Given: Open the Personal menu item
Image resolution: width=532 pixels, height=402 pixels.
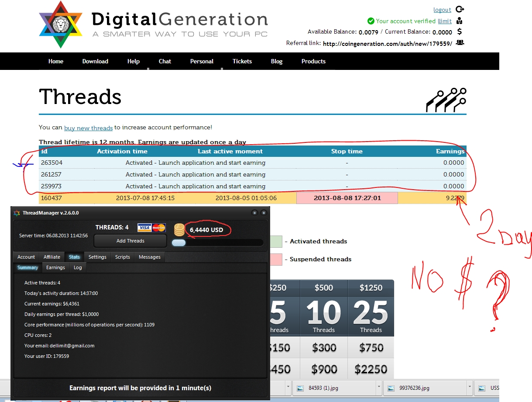Looking at the screenshot, I should [x=202, y=61].
